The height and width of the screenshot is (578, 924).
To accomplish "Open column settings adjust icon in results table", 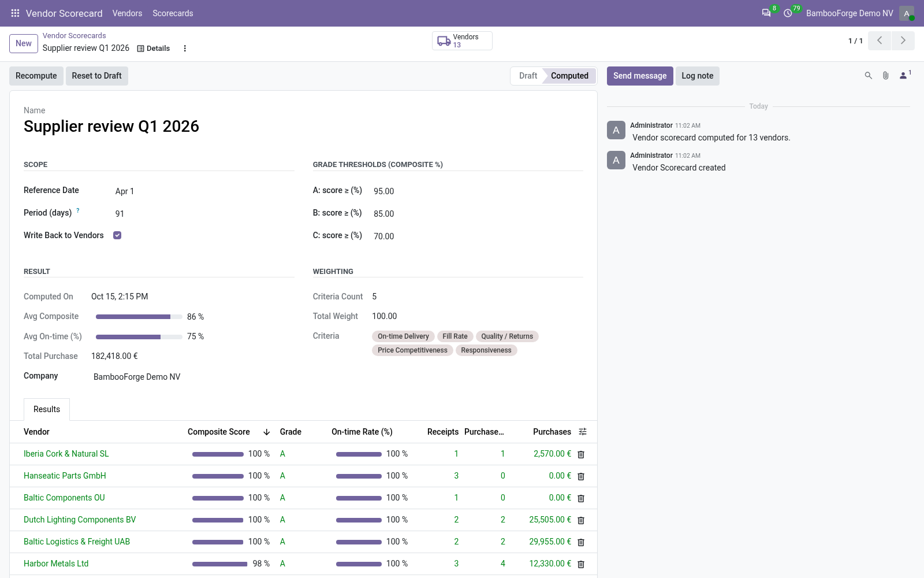I will (583, 432).
